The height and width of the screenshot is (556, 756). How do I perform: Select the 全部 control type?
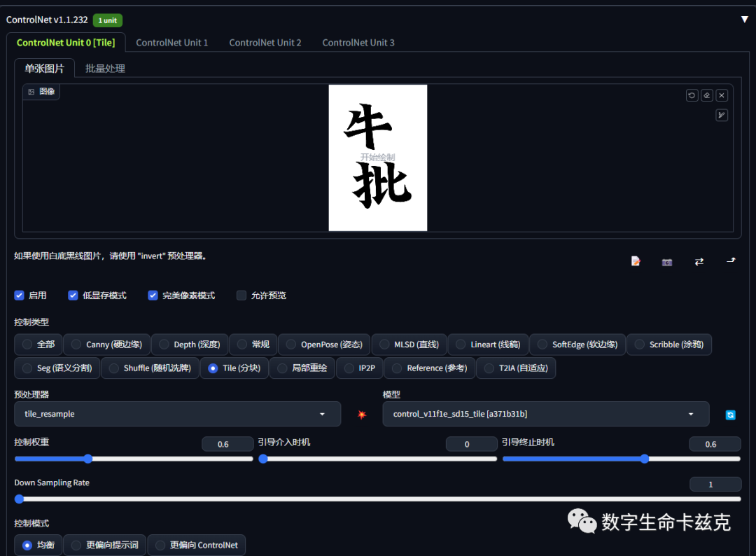[38, 345]
